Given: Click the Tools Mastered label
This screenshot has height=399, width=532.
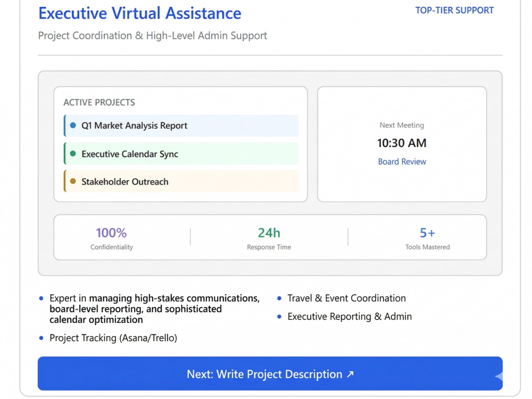Looking at the screenshot, I should coord(428,247).
